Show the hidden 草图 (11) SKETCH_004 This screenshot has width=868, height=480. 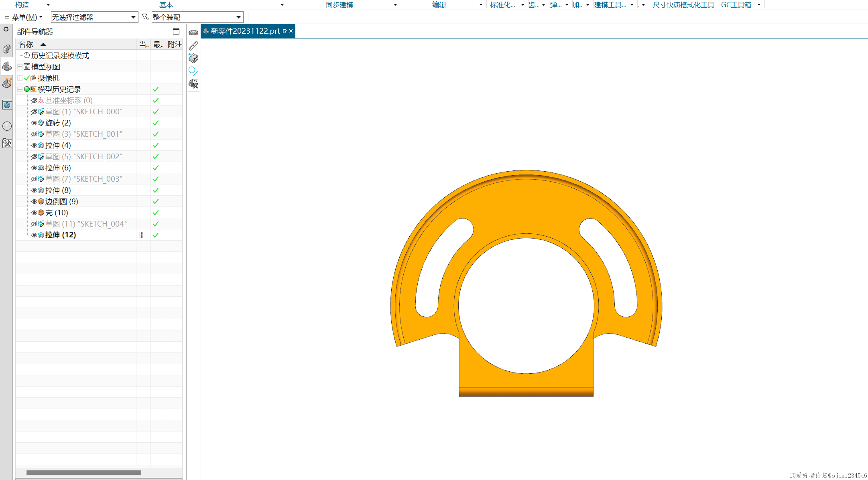[x=34, y=224]
